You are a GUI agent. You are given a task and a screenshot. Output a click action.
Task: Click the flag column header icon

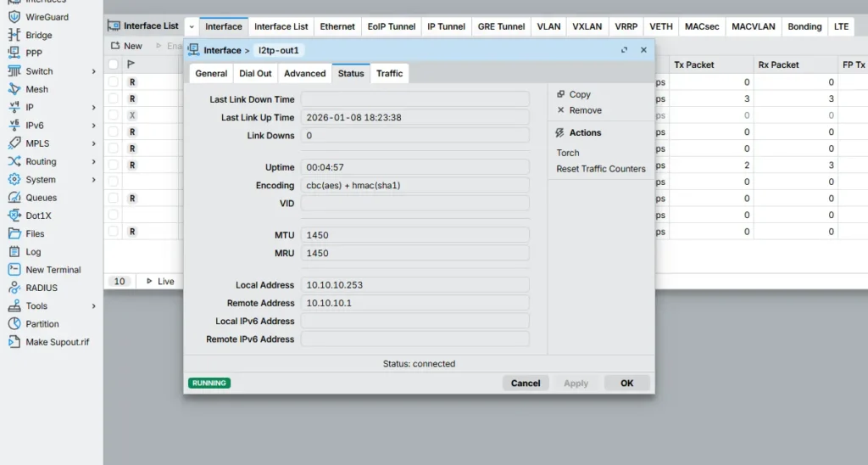131,64
